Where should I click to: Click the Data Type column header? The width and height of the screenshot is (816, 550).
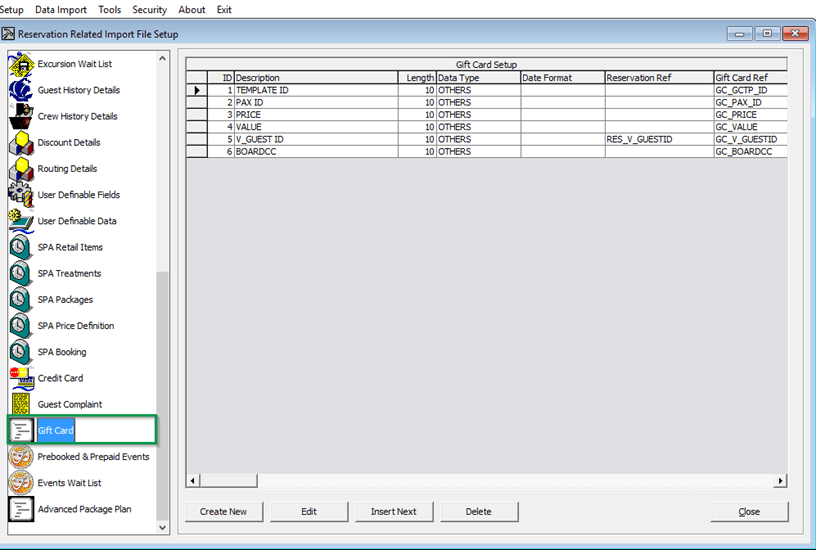pos(478,78)
